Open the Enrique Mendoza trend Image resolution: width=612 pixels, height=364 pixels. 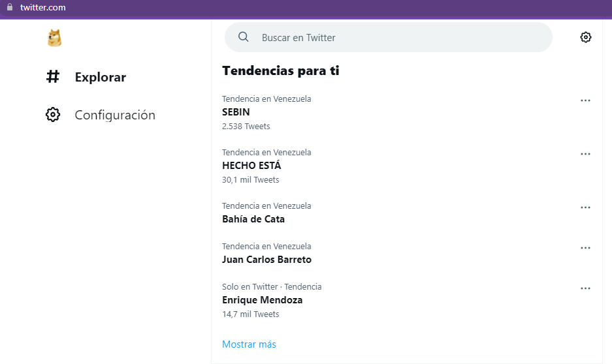click(x=263, y=300)
